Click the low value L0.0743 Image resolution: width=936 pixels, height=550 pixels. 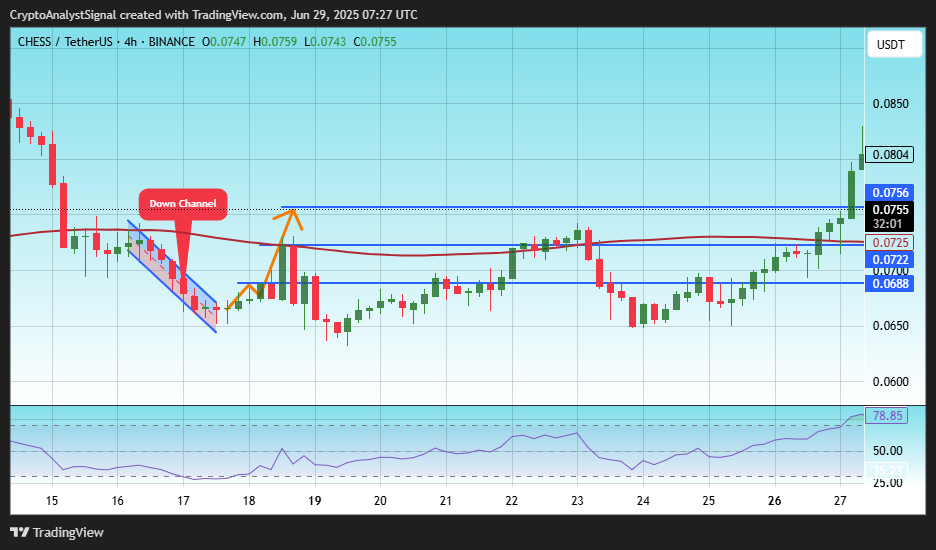click(x=325, y=42)
